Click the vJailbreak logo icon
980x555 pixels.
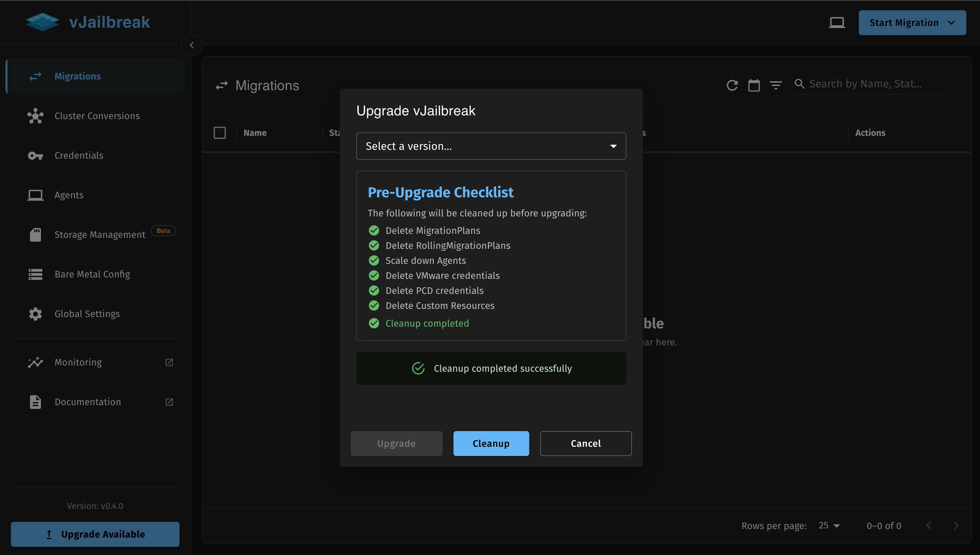(42, 22)
